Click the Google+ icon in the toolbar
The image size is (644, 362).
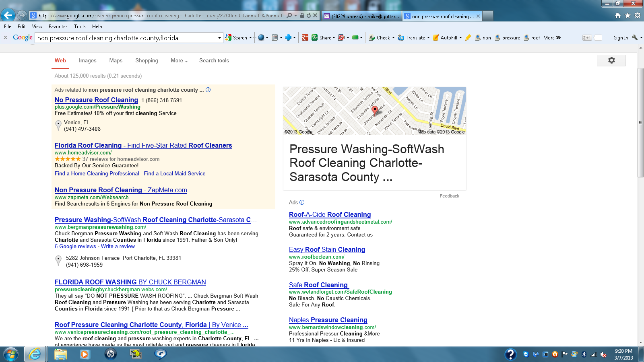305,37
